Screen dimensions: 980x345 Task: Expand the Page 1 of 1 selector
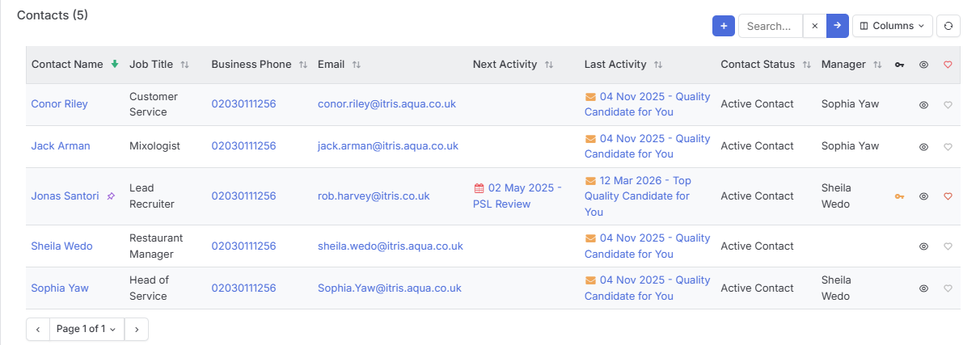[x=87, y=329]
